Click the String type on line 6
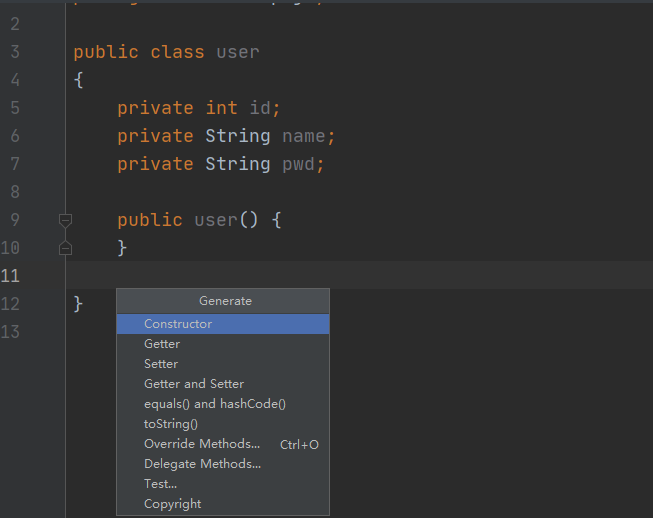This screenshot has width=653, height=518. coord(238,137)
